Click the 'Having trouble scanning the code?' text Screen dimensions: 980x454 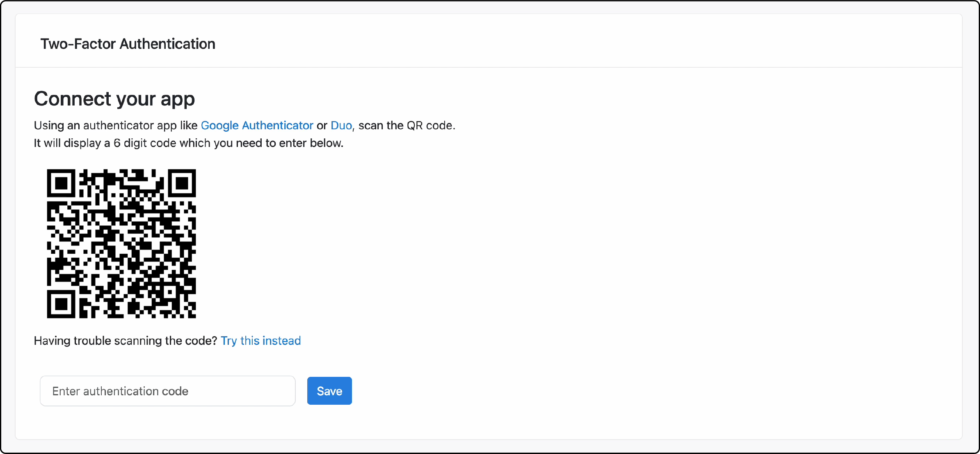(x=126, y=341)
